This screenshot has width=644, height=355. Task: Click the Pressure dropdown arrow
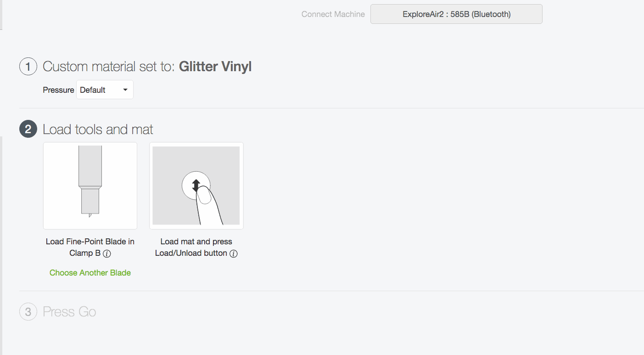click(x=125, y=90)
